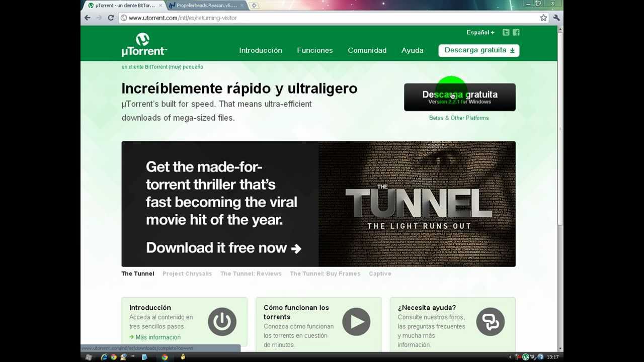Screen dimensions: 644x362
Task: Click The Tunnel movie poster image
Action: click(x=417, y=204)
